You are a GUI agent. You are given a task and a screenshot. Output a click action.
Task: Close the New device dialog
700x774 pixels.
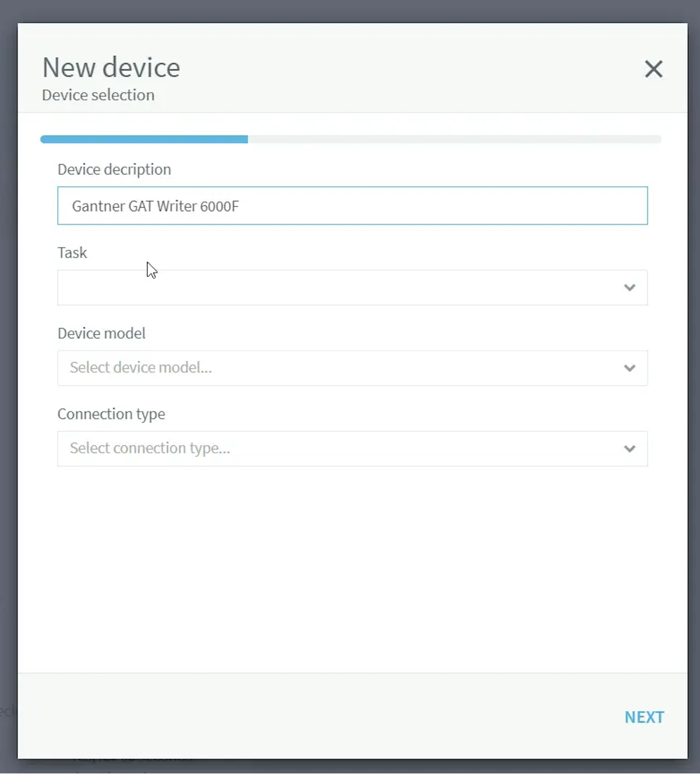[x=653, y=69]
